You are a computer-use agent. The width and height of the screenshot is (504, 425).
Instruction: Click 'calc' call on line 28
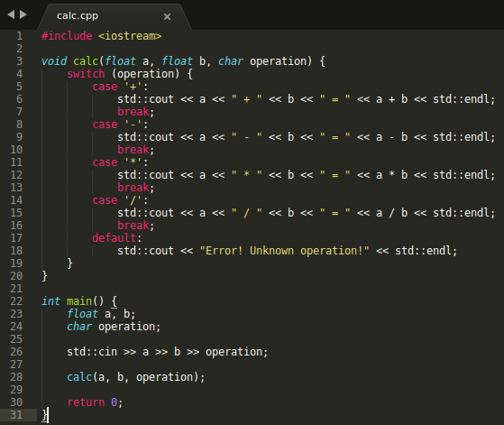pos(79,377)
